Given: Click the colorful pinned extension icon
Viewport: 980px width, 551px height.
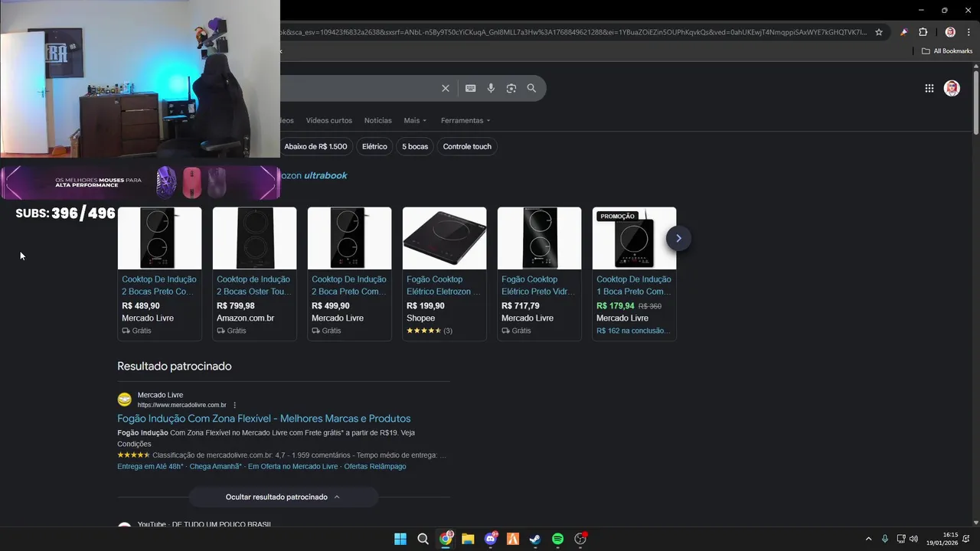Looking at the screenshot, I should 904,32.
